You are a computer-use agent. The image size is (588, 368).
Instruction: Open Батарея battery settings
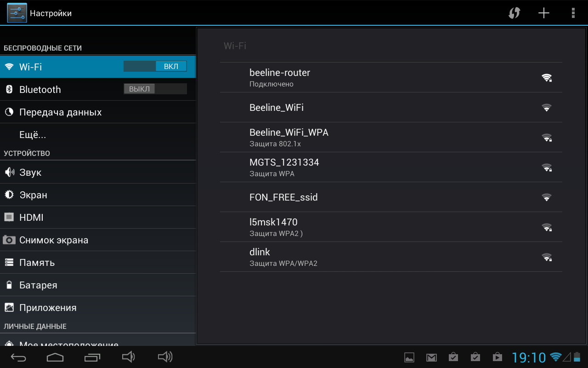[38, 285]
